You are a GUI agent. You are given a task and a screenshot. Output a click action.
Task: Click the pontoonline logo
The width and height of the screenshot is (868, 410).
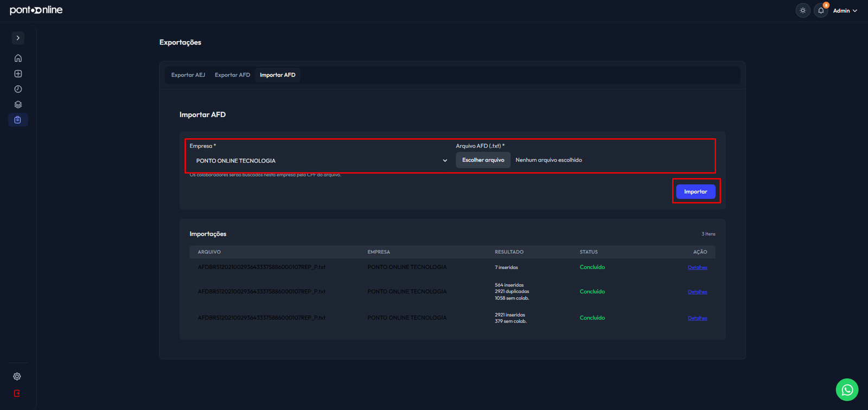point(36,10)
